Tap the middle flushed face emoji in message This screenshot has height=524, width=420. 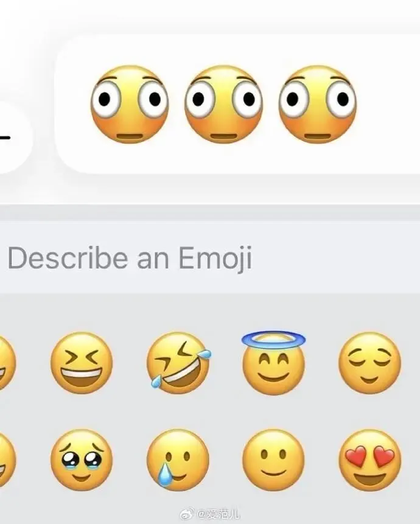(x=223, y=104)
